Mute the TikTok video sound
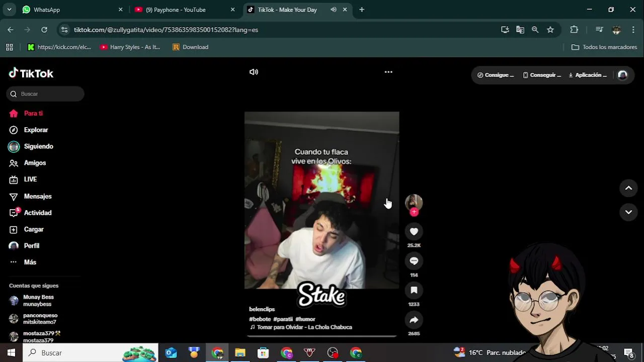 254,72
